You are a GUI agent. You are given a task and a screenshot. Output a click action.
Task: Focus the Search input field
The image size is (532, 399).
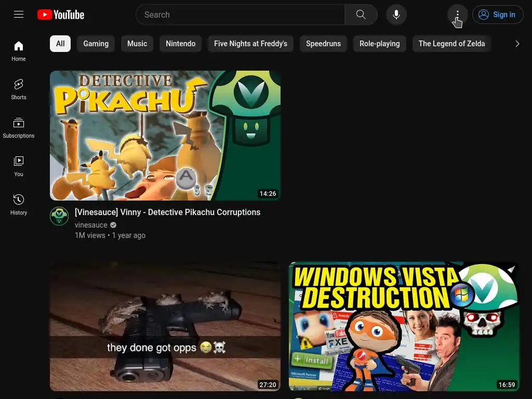(x=240, y=15)
